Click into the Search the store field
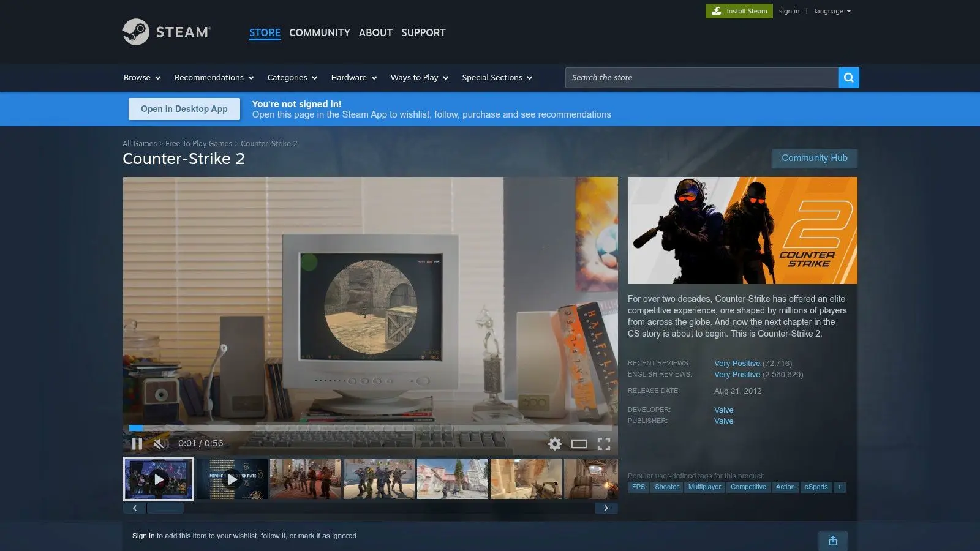The width and height of the screenshot is (980, 551). [701, 78]
